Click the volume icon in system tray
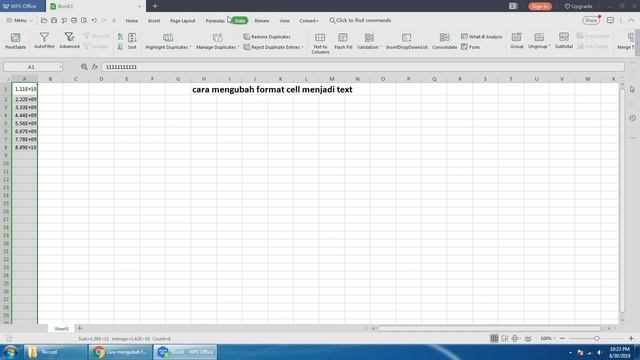 (x=599, y=352)
